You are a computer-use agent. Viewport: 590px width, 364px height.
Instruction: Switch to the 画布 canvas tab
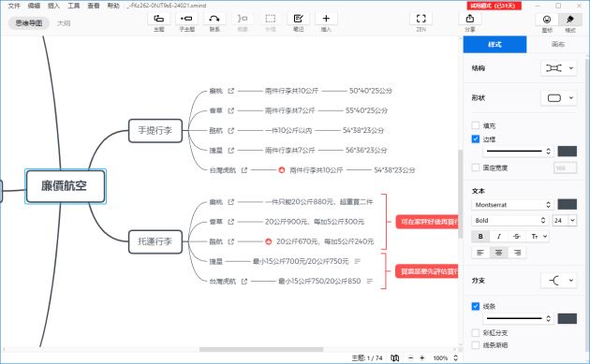pyautogui.click(x=558, y=44)
